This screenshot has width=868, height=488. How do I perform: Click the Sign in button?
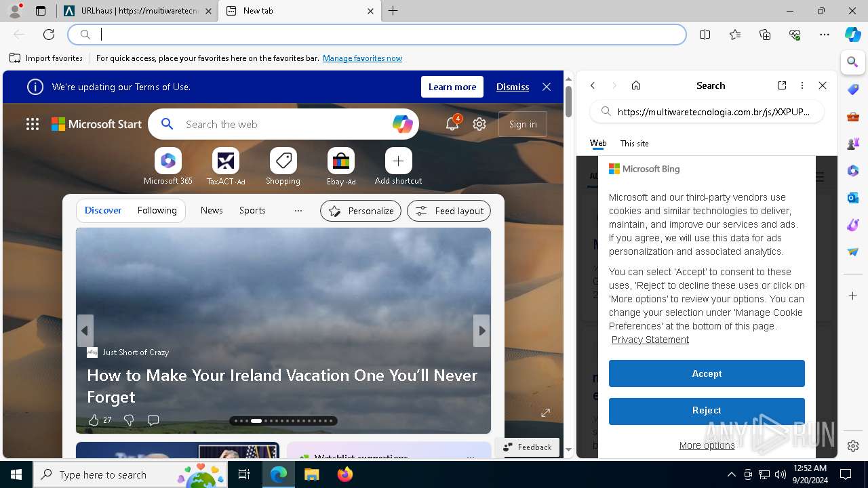click(523, 124)
